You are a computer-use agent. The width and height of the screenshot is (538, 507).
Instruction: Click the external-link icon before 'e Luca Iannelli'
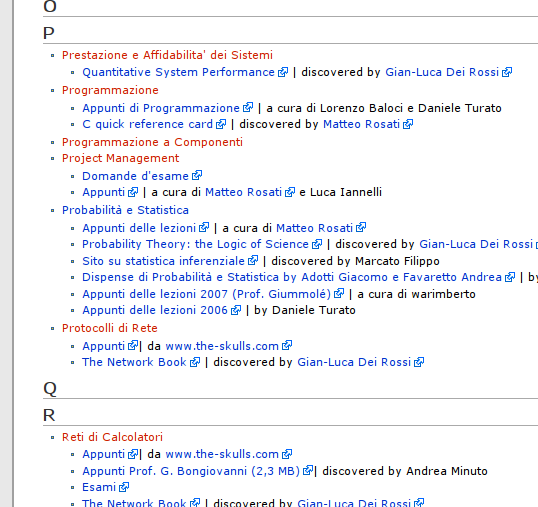click(x=290, y=192)
